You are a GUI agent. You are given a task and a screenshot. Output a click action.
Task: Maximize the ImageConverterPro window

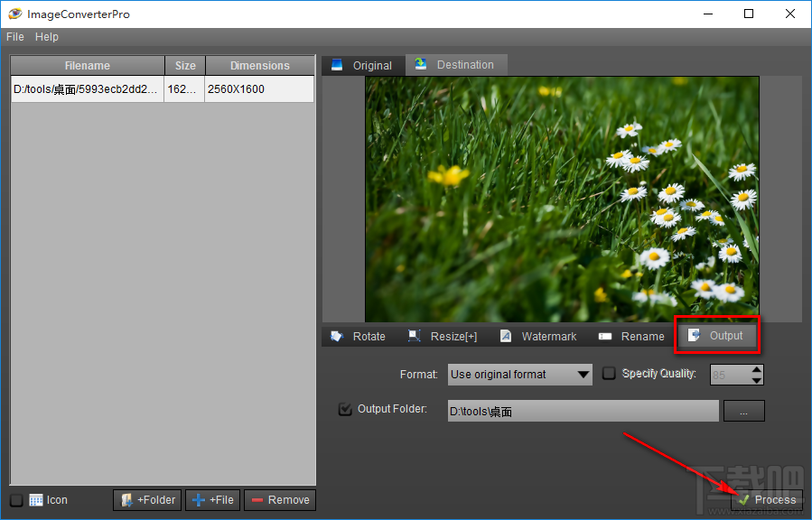click(749, 14)
